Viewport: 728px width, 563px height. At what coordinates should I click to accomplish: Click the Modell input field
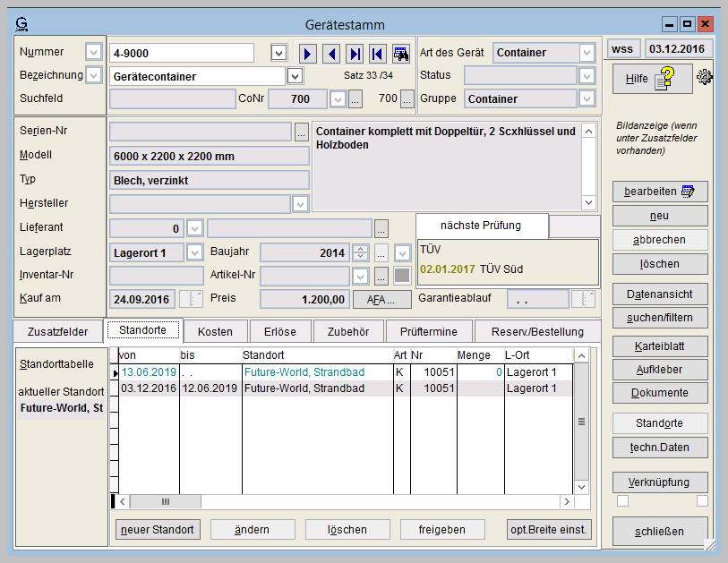tap(210, 156)
